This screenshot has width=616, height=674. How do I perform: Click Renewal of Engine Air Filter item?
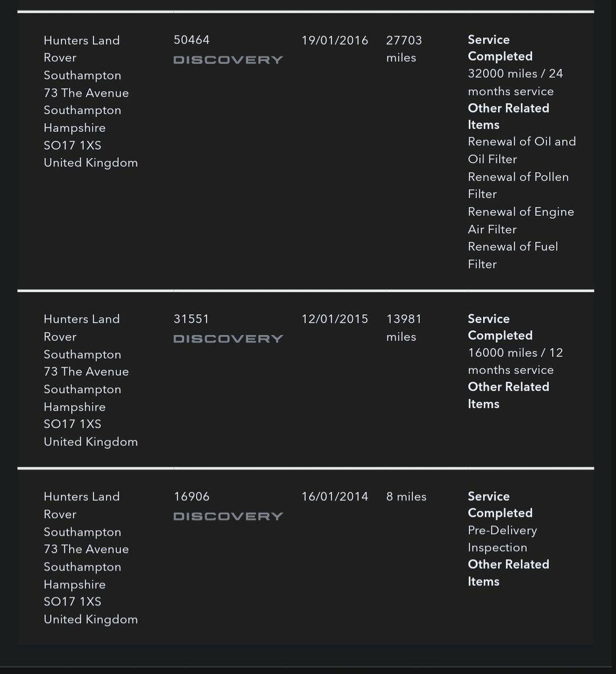point(521,220)
